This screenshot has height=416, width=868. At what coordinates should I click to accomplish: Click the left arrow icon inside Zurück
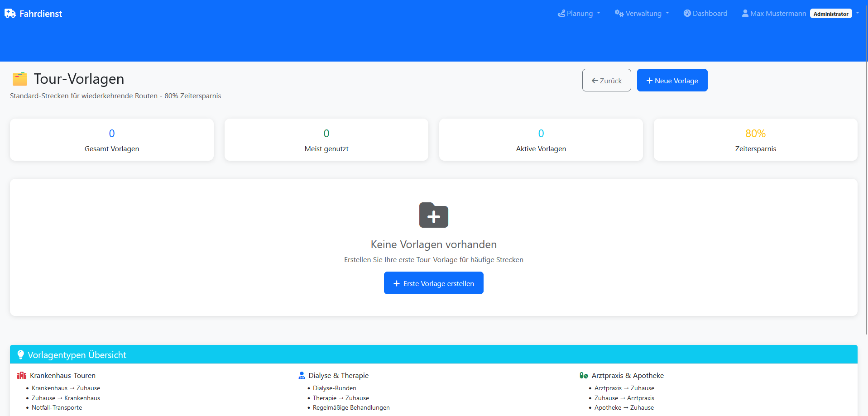point(595,80)
